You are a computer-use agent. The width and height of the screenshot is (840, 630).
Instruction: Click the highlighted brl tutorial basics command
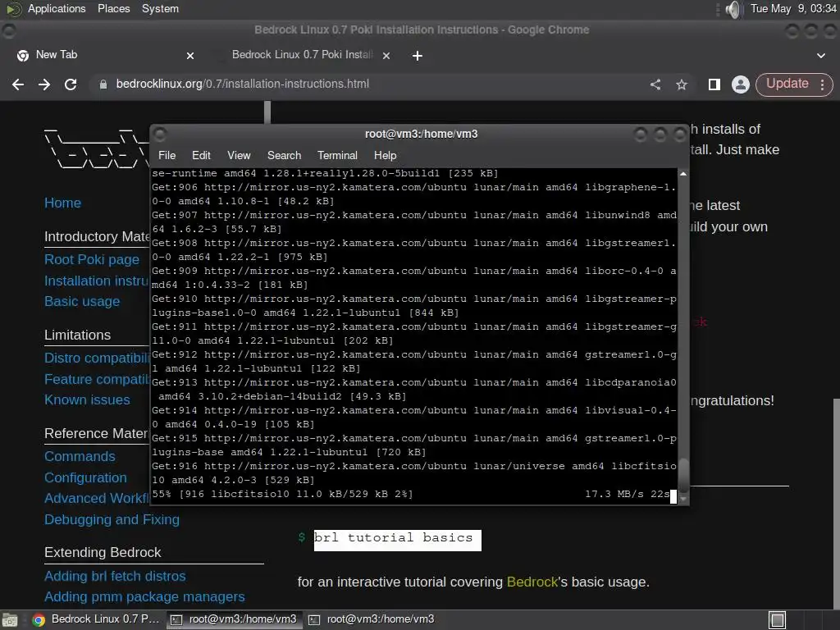click(x=398, y=540)
